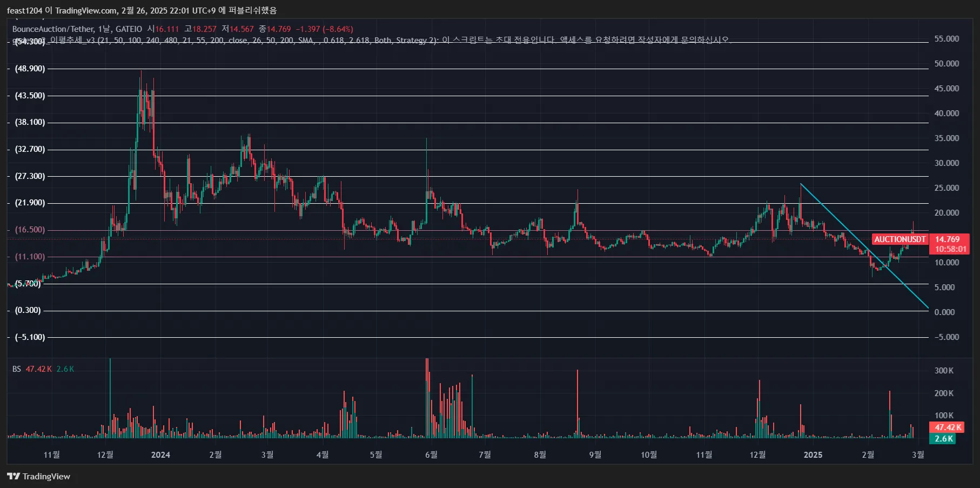Click the red 14.769 last price badge

(x=948, y=239)
